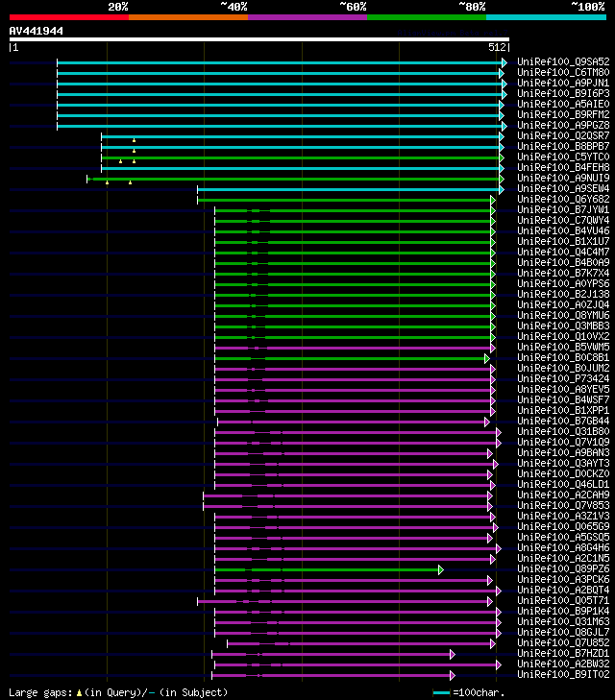
Task: Click the UniRef100_Q8GJL7 label
Action: pyautogui.click(x=563, y=632)
